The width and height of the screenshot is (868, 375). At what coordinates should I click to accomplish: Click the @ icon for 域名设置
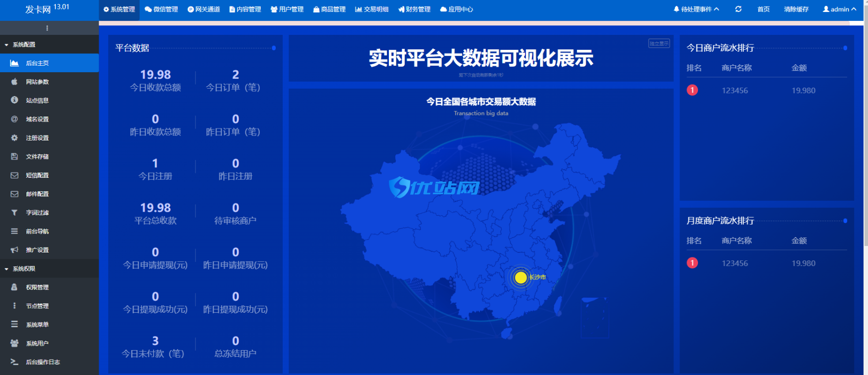14,119
